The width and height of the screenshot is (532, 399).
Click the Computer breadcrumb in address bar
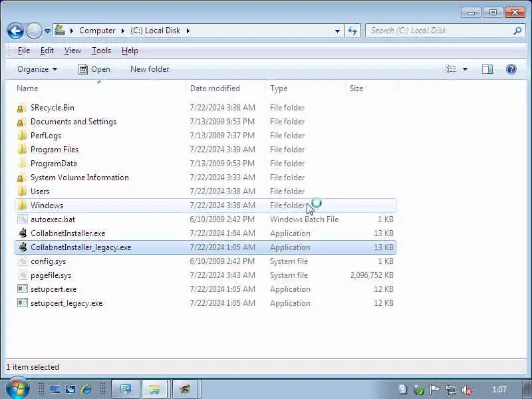coord(97,31)
